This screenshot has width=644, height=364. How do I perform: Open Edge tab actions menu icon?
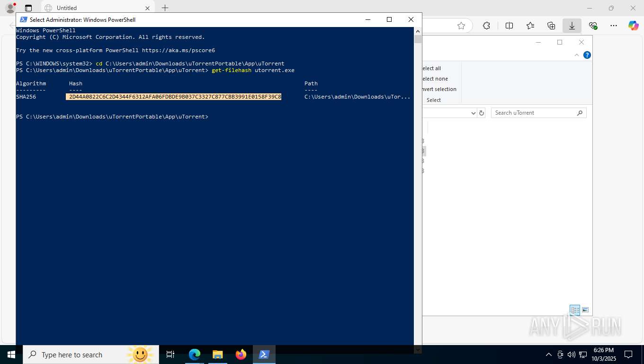(28, 8)
